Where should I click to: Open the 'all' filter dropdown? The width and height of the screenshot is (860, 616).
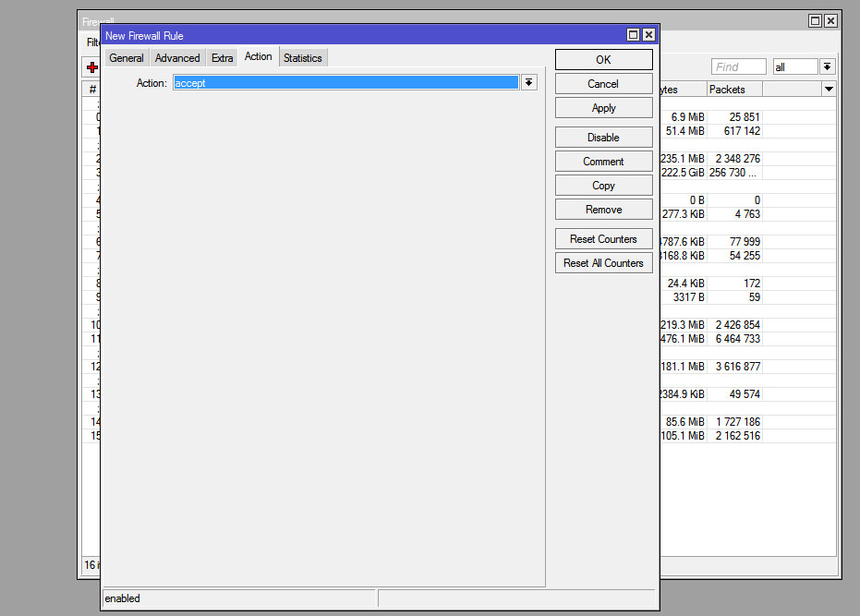click(x=827, y=66)
